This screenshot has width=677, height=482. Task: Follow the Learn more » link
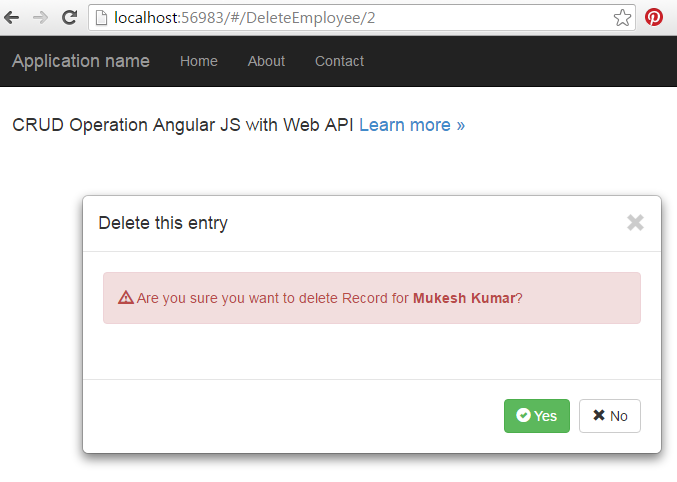point(412,125)
